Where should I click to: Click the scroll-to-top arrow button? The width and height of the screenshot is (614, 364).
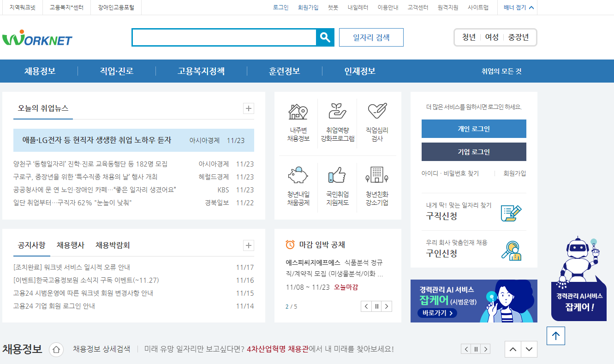(555, 336)
